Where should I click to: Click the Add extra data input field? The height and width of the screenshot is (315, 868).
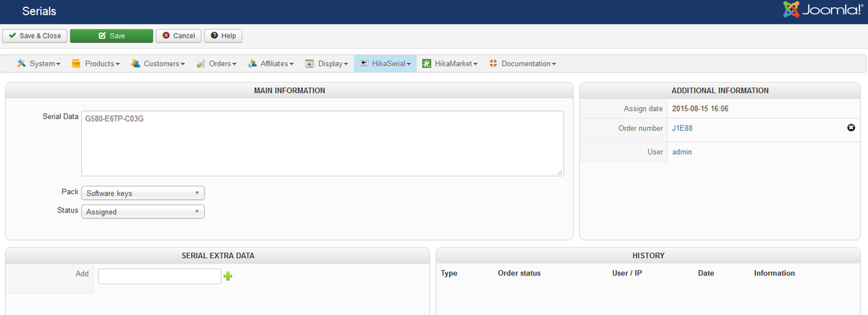pos(160,276)
